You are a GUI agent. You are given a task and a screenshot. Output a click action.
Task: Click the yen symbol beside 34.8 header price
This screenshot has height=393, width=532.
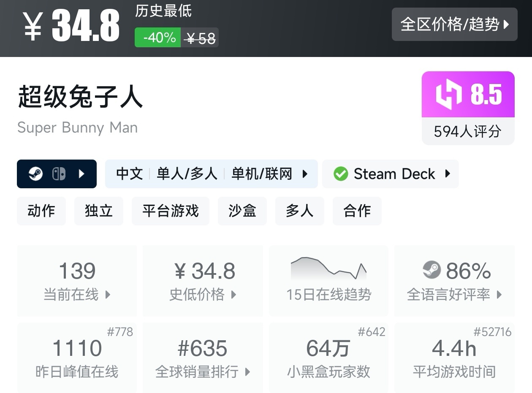[32, 26]
